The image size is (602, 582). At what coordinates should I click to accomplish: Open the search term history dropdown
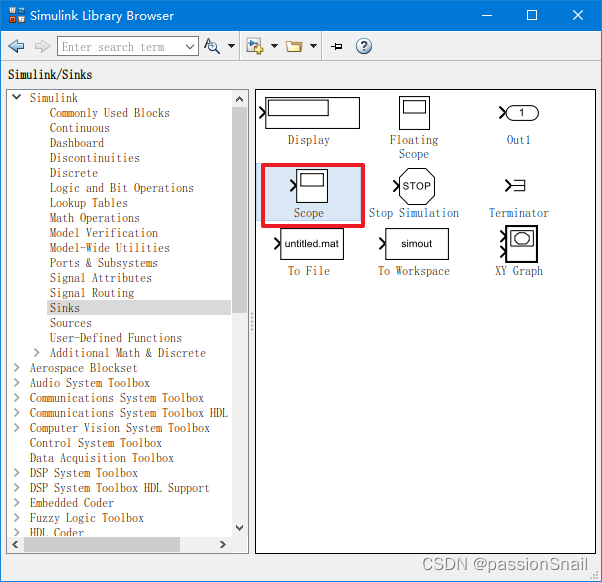(190, 46)
